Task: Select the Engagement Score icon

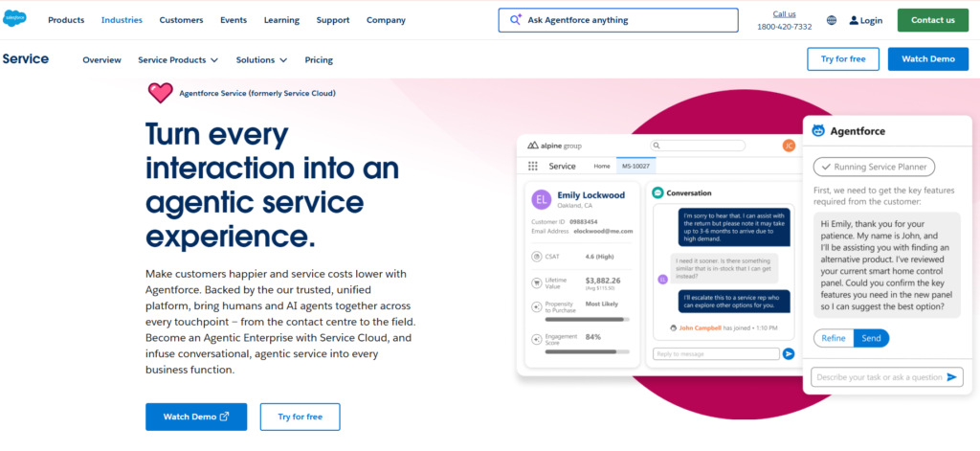Action: click(536, 340)
